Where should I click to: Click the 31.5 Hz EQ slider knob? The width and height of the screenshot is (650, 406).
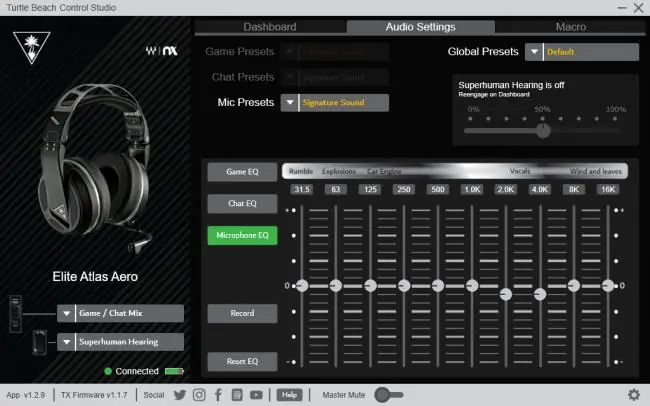302,286
